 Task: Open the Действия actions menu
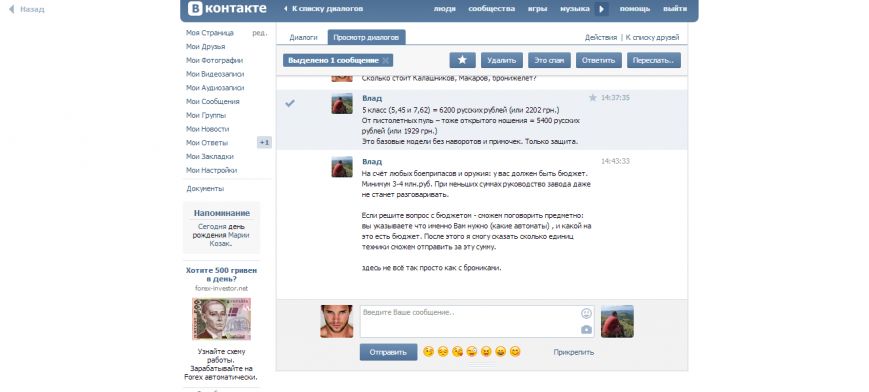pos(600,38)
